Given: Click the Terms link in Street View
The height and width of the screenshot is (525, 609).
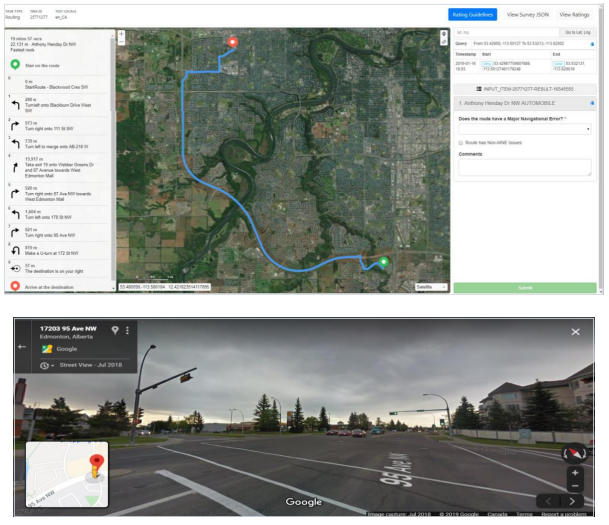Looking at the screenshot, I should tap(524, 514).
